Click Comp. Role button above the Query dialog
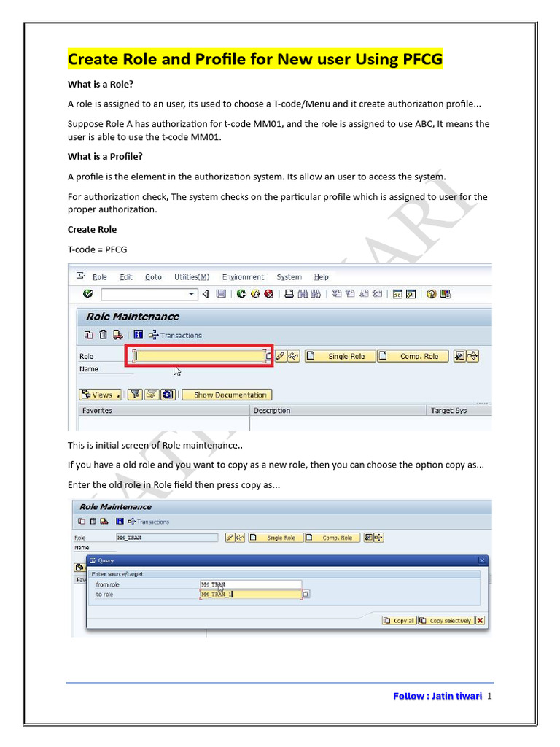The image size is (560, 747). 332,538
